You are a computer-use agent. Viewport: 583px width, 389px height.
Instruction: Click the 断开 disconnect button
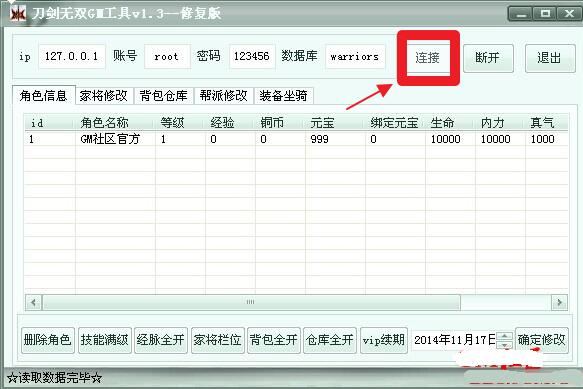click(x=488, y=58)
